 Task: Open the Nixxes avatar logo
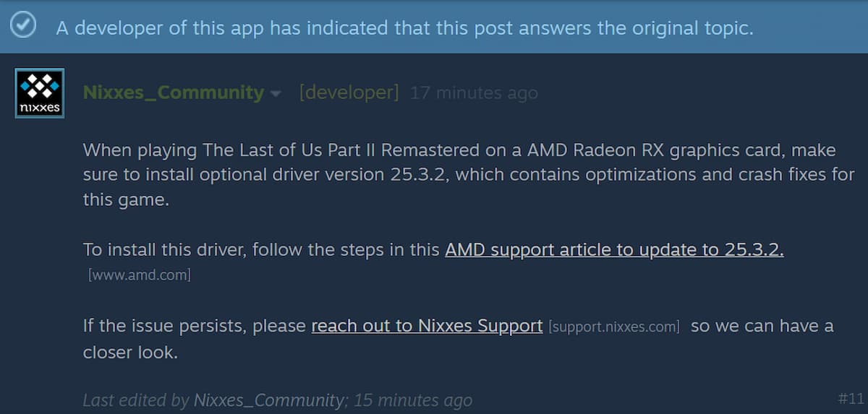click(40, 93)
